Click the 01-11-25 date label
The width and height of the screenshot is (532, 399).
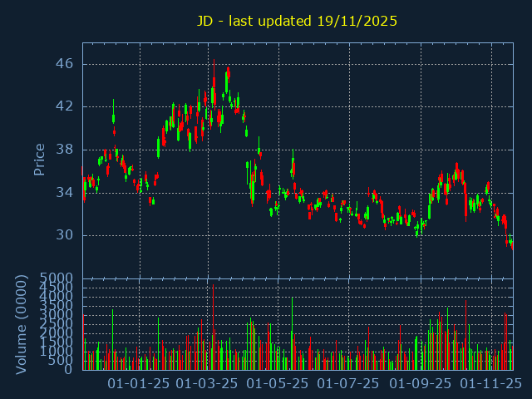click(x=490, y=384)
